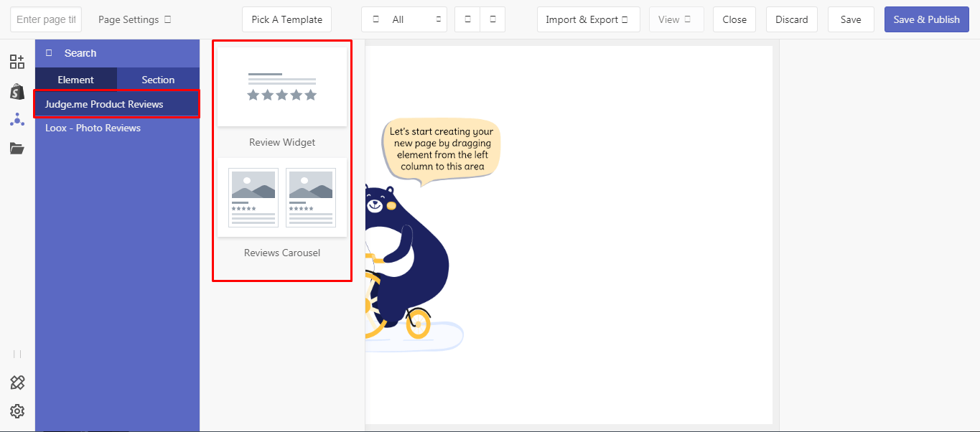
Task: Select Loox - Photo Reviews
Action: tap(117, 128)
